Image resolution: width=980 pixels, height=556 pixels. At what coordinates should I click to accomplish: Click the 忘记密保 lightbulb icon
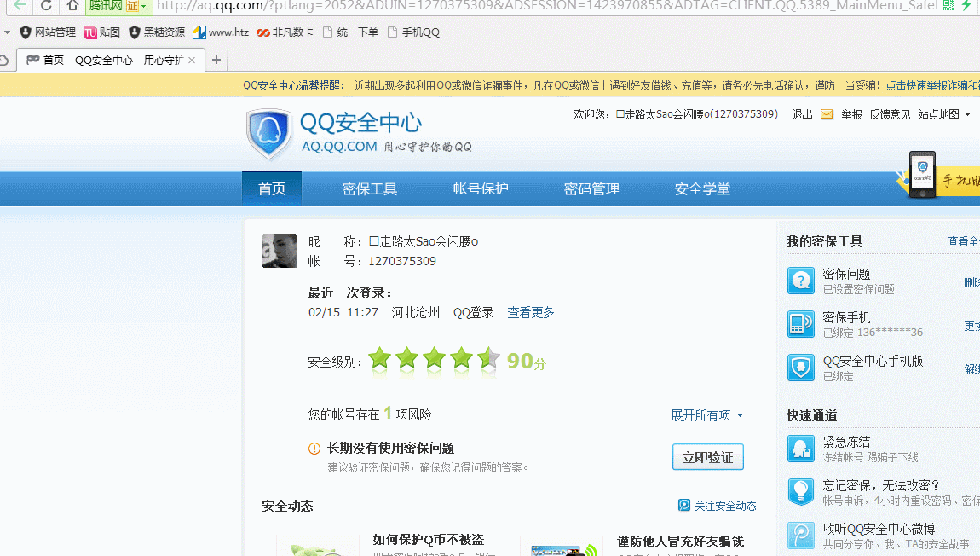tap(801, 491)
